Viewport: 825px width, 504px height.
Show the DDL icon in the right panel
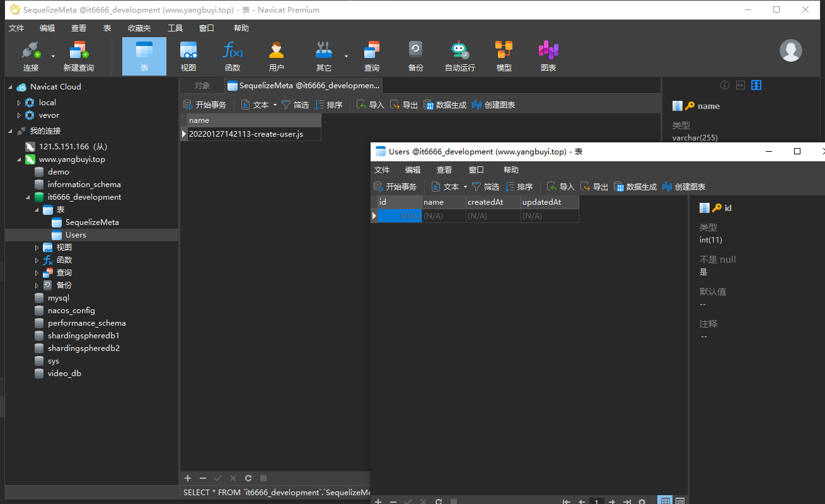[741, 85]
